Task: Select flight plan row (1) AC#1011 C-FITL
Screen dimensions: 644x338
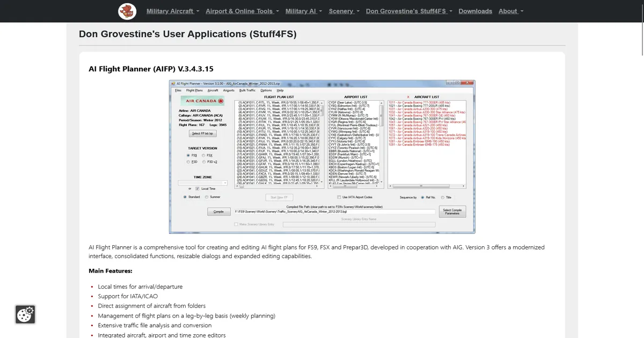Action: [x=279, y=102]
